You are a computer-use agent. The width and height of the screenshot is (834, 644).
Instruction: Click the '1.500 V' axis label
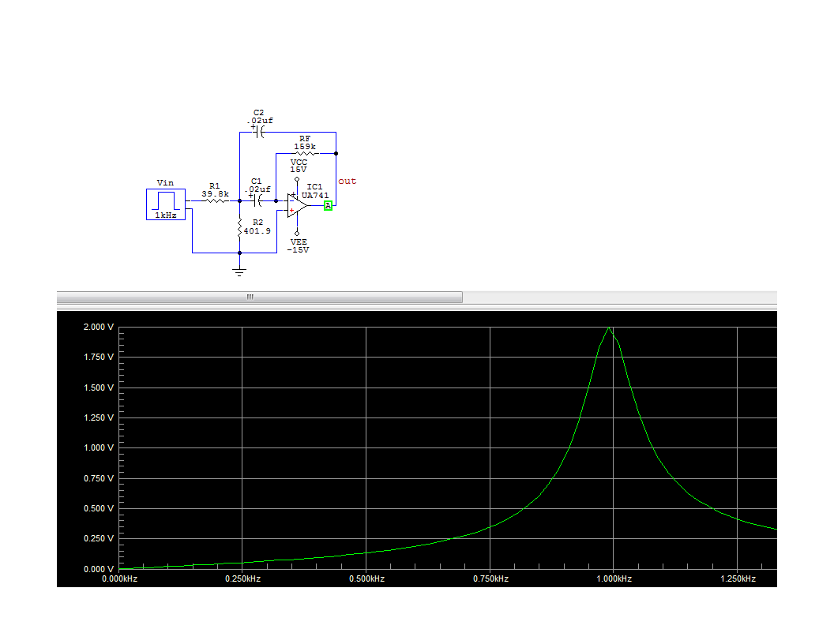99,388
